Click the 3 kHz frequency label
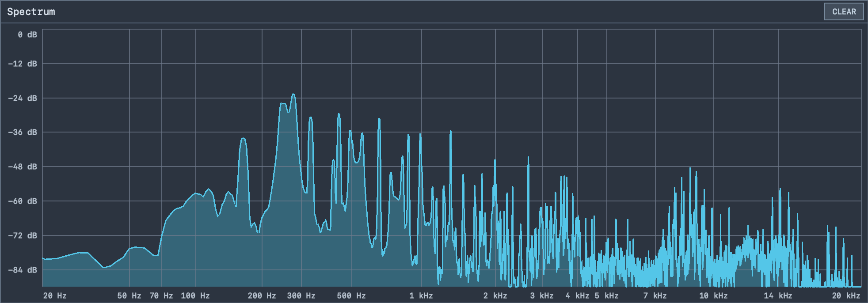868x303 pixels. pos(542,295)
